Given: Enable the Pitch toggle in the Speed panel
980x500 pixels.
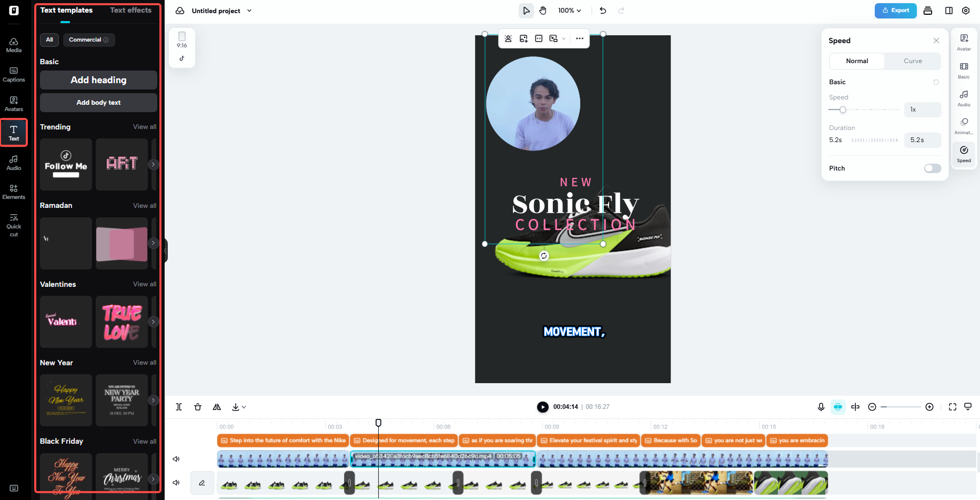Looking at the screenshot, I should pos(932,168).
